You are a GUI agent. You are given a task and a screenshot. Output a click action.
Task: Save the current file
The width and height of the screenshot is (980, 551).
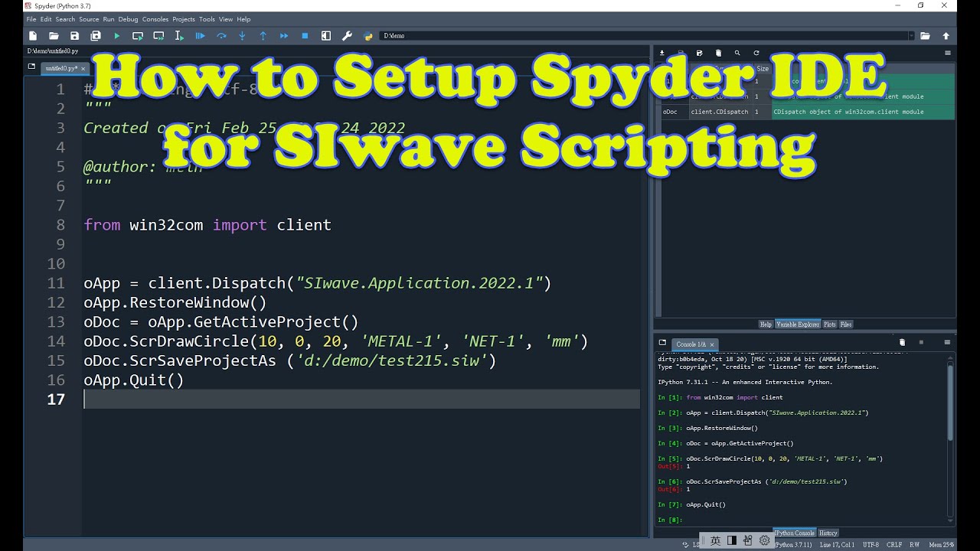click(74, 36)
